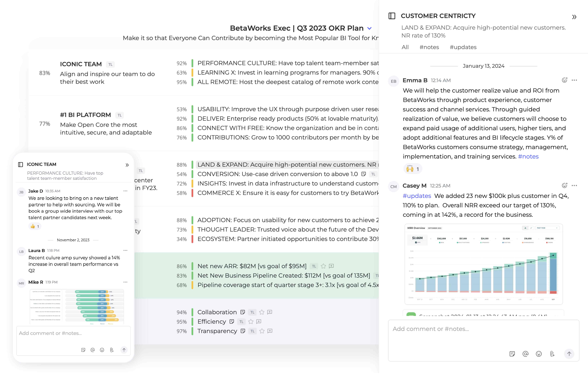This screenshot has width=588, height=378.
Task: Toggle the 👍 reaction on Jake D's comment
Action: point(35,226)
